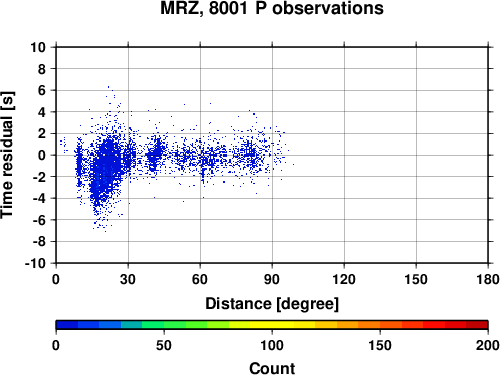This screenshot has height=375, width=500.
Task: Click the "Distance [degree]" axis label
Action: 272,304
